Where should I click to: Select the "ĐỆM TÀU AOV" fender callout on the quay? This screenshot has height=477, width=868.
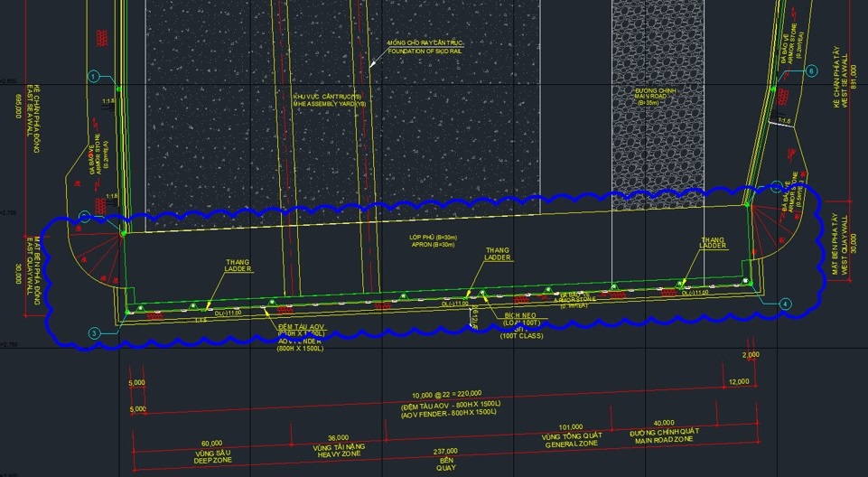pos(300,326)
